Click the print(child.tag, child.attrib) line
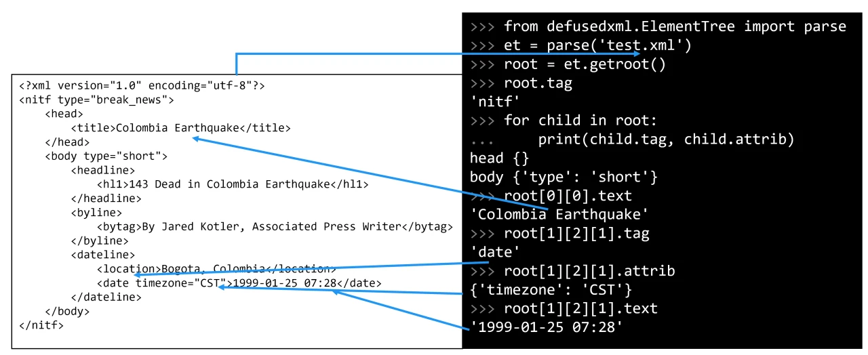Viewport: 868px width, 355px height. tap(665, 140)
